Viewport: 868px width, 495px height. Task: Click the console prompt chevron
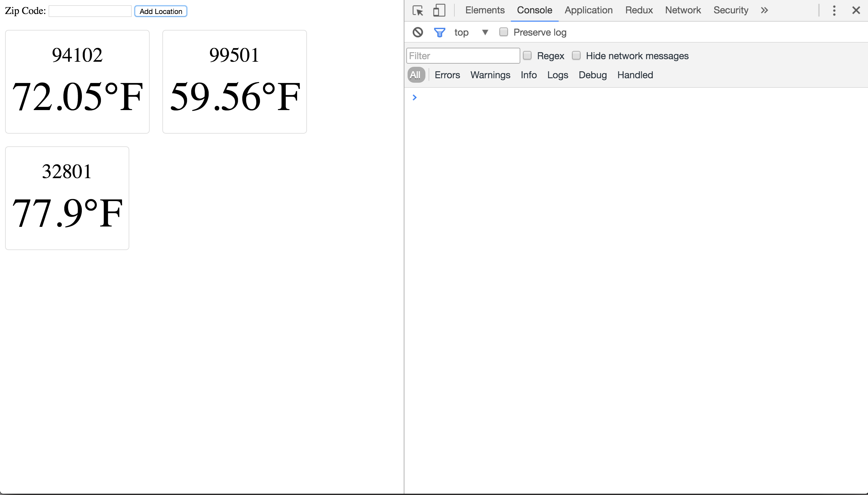[x=414, y=98]
